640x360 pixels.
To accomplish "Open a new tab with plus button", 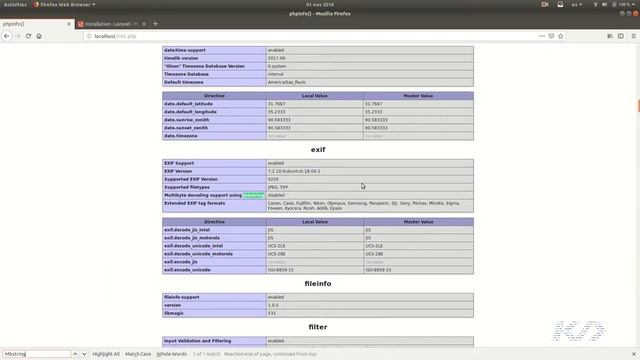I will point(155,24).
